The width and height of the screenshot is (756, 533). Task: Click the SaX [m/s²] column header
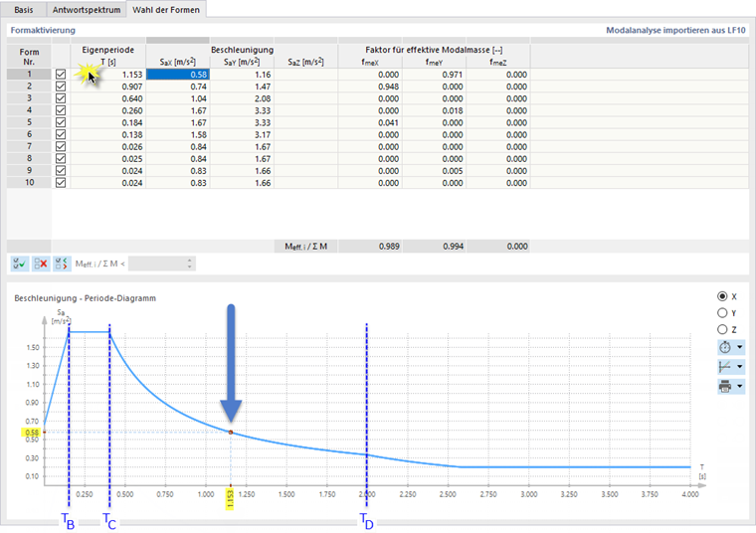[x=178, y=62]
